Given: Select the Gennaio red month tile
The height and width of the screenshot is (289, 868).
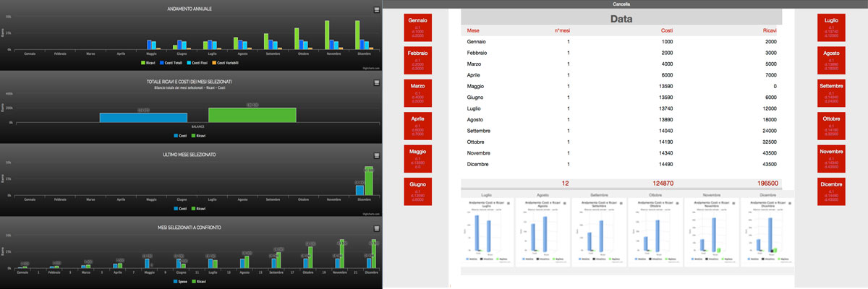Looking at the screenshot, I should coord(418,28).
